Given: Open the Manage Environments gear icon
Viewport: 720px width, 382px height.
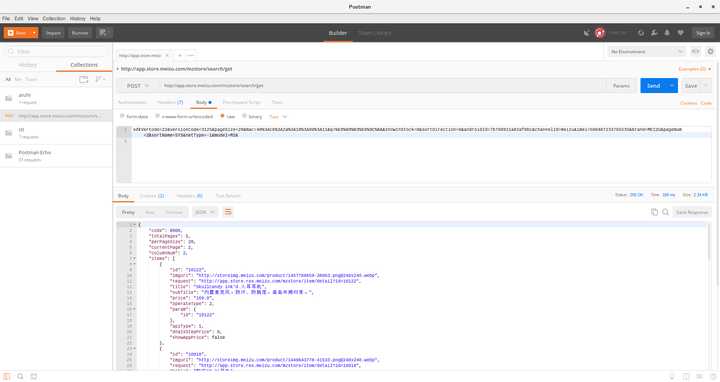Looking at the screenshot, I should (710, 51).
